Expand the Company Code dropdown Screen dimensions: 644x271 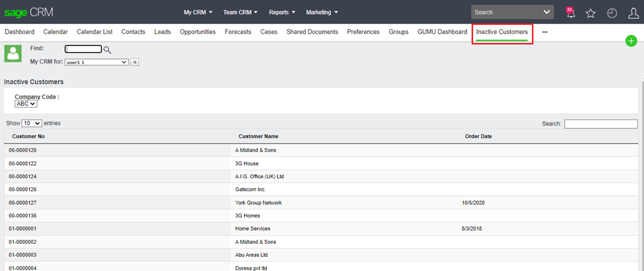[x=26, y=104]
